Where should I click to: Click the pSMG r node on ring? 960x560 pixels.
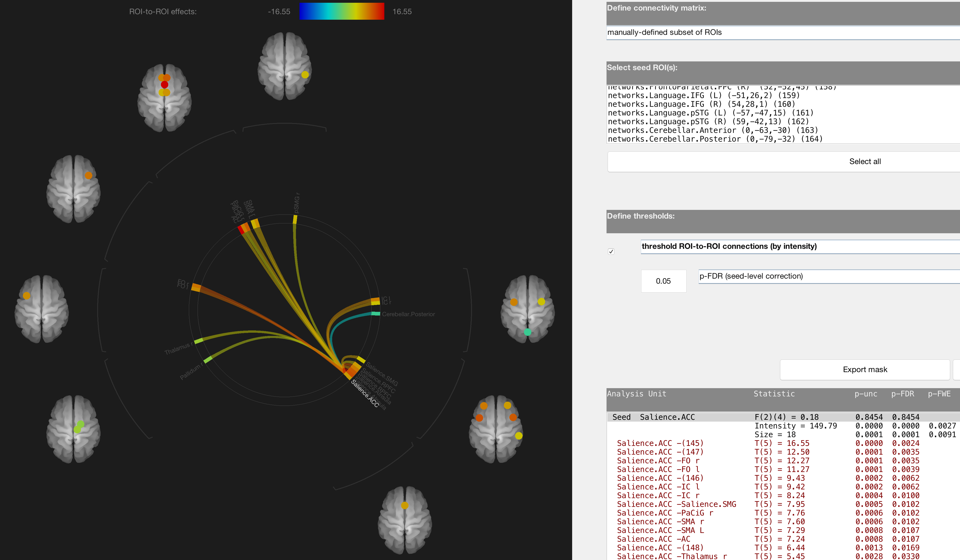pyautogui.click(x=295, y=220)
